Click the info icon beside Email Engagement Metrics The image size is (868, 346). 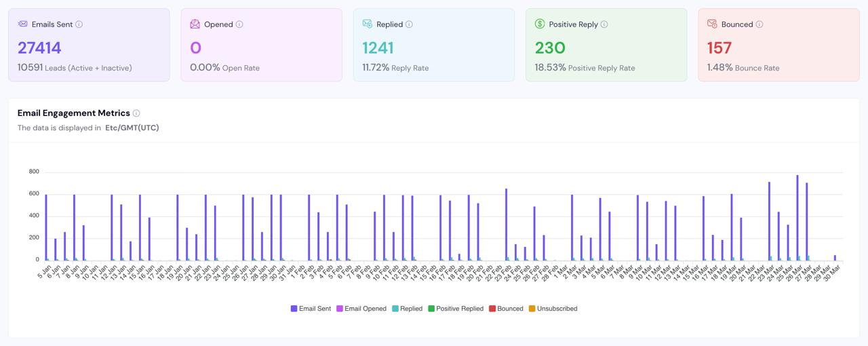click(x=136, y=113)
